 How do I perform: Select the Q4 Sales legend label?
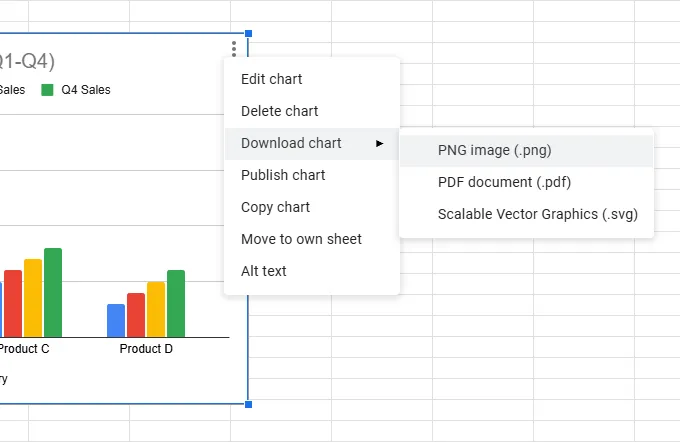(86, 90)
